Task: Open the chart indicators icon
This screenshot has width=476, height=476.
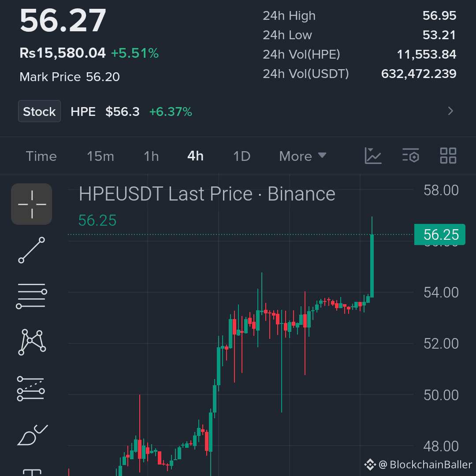Action: pyautogui.click(x=373, y=156)
